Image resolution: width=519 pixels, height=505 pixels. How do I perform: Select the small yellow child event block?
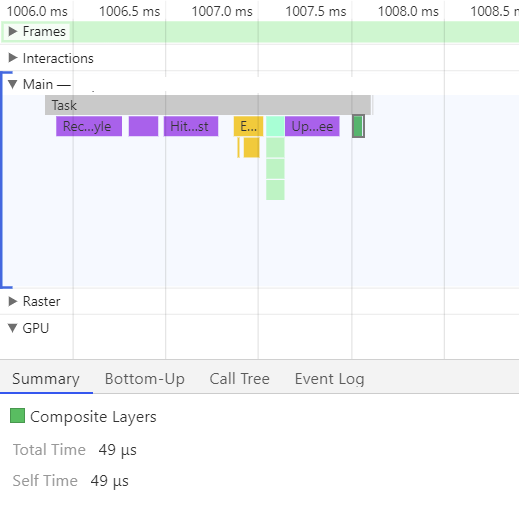(x=251, y=147)
